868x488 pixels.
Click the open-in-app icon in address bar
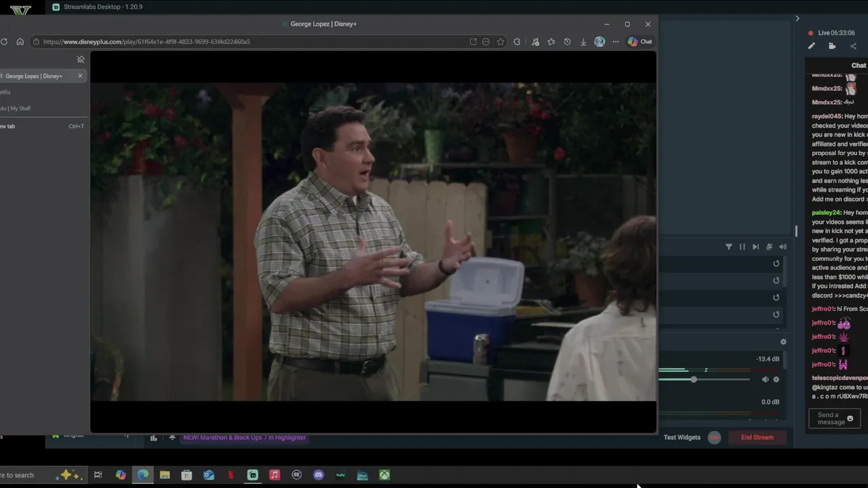click(x=473, y=41)
